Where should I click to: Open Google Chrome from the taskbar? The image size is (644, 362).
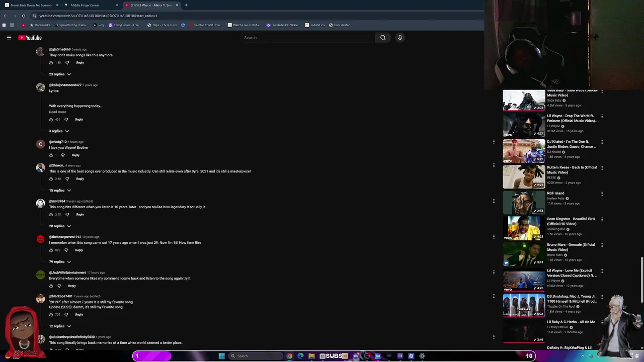(x=289, y=356)
